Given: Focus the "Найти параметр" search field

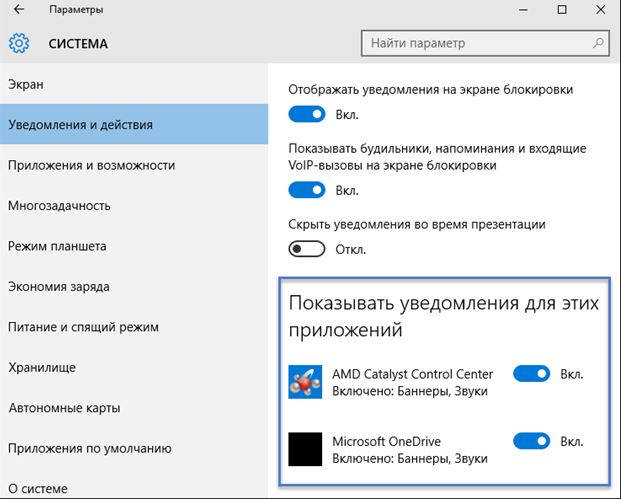Looking at the screenshot, I should (x=485, y=43).
